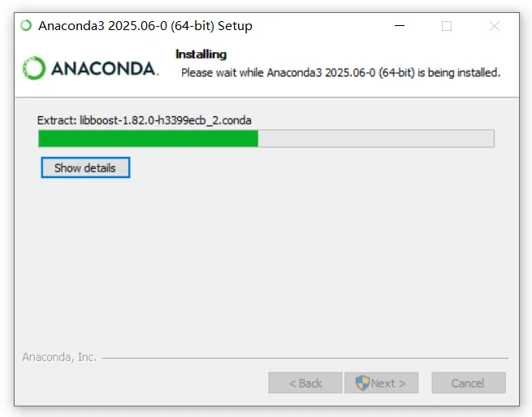
Task: Minimize the Anaconda3 Setup window
Action: pyautogui.click(x=400, y=26)
